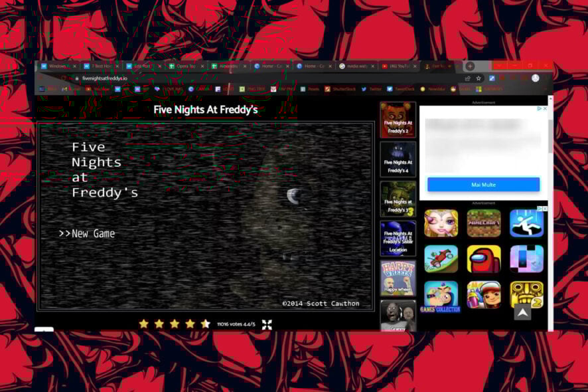Click the 11016 votes 4.4/5 rating text
This screenshot has height=392, width=588.
click(x=236, y=324)
